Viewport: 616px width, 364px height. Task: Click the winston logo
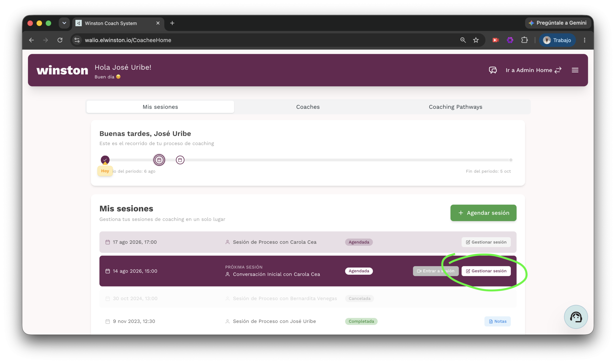pyautogui.click(x=62, y=70)
